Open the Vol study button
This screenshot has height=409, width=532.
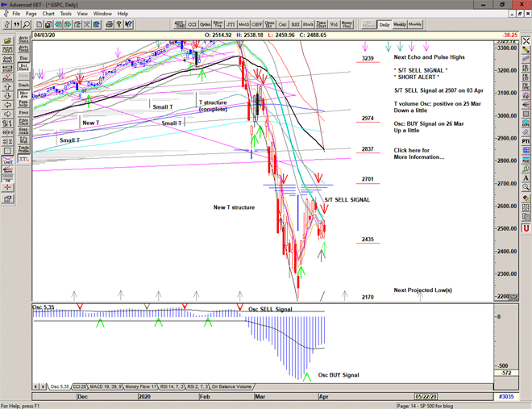(334, 24)
